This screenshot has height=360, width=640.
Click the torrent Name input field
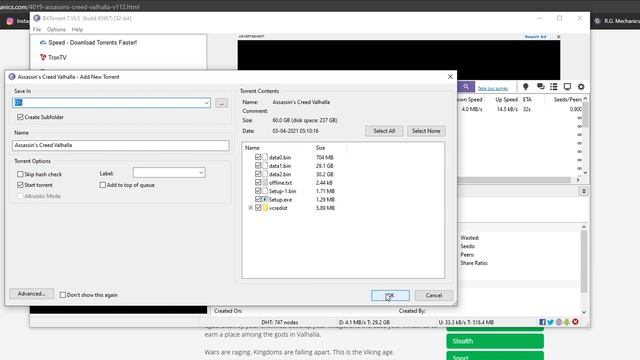click(x=120, y=145)
